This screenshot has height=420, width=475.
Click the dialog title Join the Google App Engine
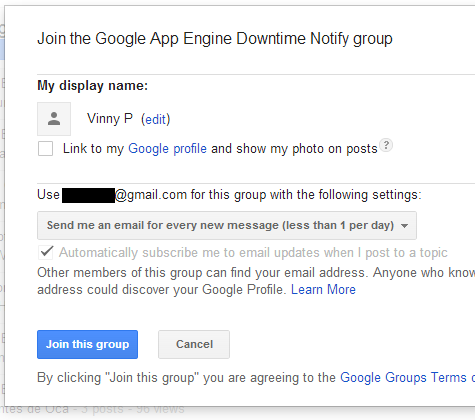tap(215, 39)
